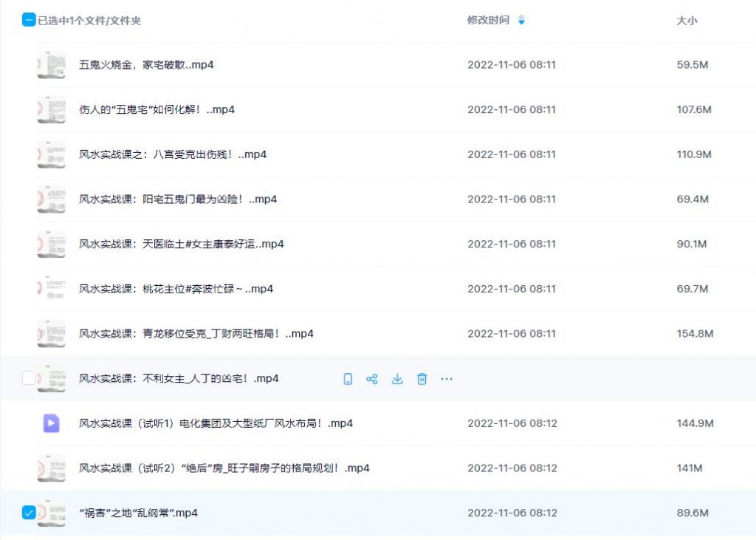Image resolution: width=756 pixels, height=540 pixels.
Task: Open 桃花主位#奔波忙碌 video file
Action: tap(176, 289)
